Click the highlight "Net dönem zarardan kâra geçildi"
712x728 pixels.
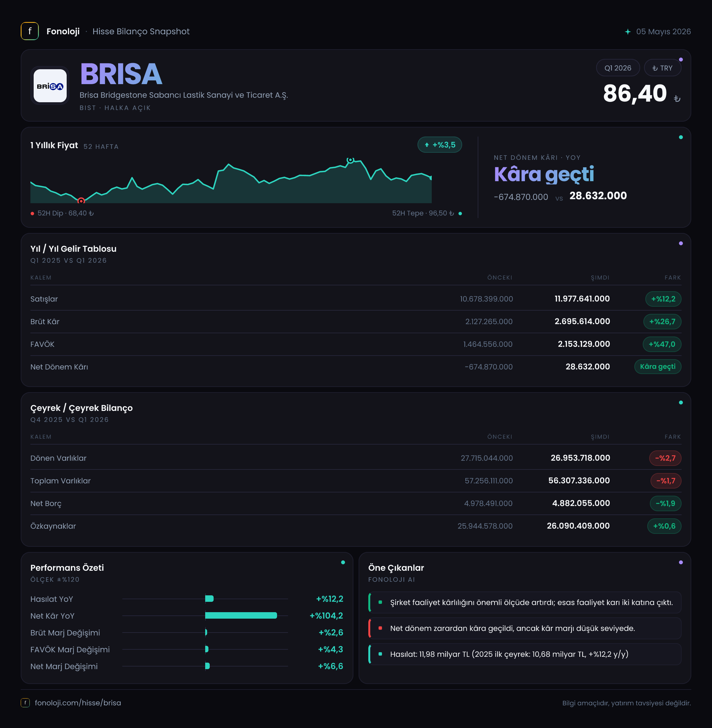(525, 629)
